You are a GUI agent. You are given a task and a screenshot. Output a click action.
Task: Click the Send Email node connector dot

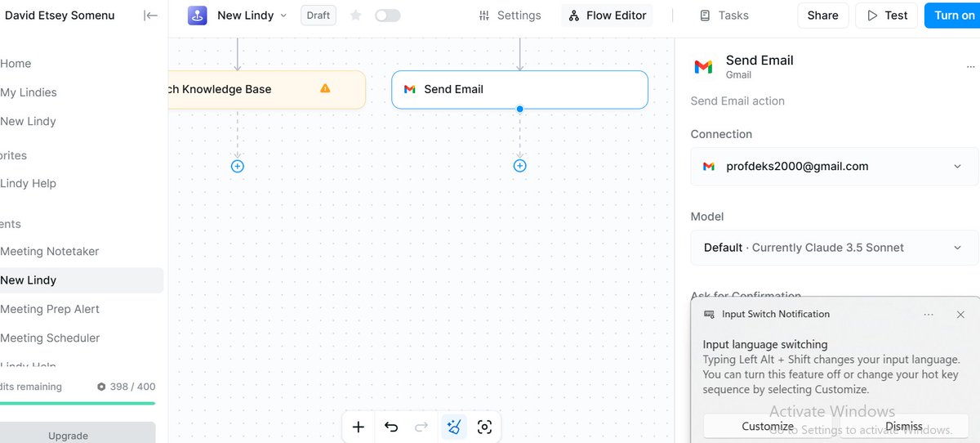(519, 109)
